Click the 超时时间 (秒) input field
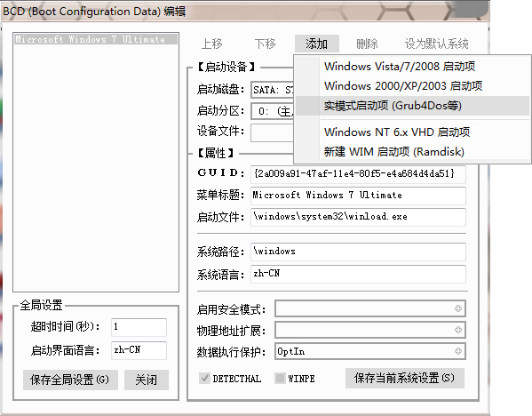 click(139, 327)
